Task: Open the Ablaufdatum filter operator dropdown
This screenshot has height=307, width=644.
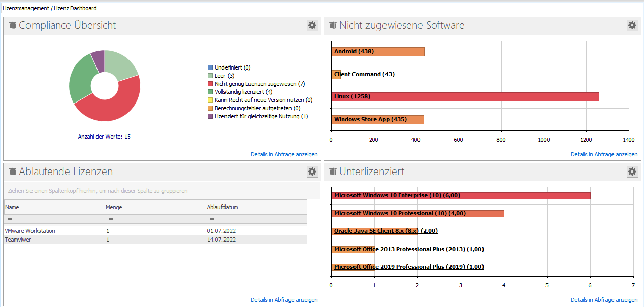Action: (x=211, y=220)
